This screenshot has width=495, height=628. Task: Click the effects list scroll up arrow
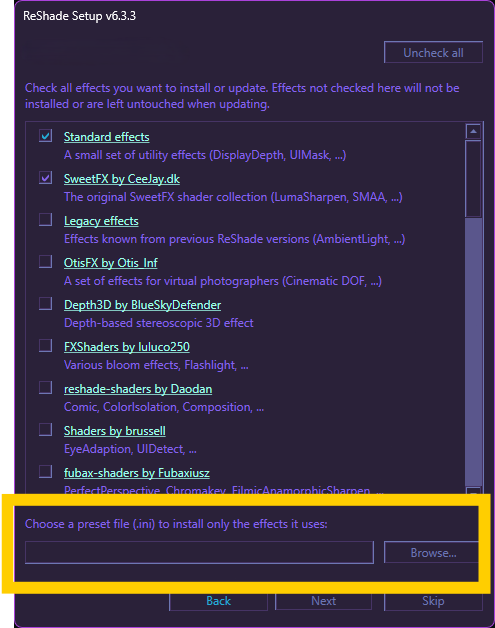[x=473, y=131]
